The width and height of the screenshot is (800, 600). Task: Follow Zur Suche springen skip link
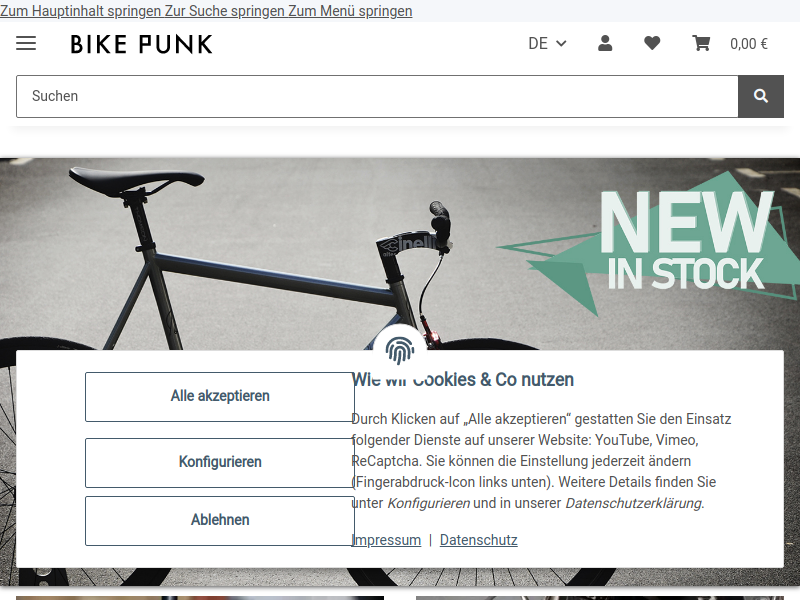click(x=224, y=11)
